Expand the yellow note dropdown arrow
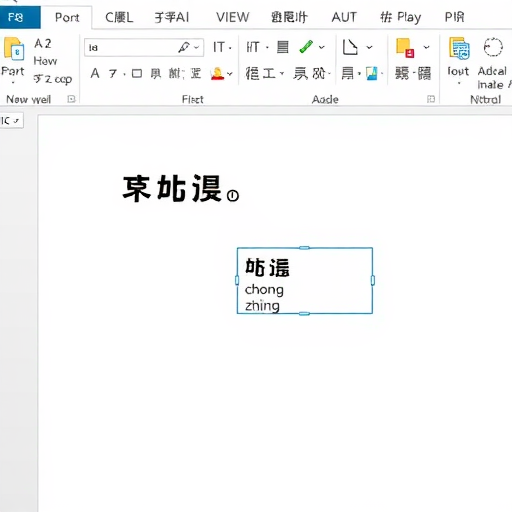The image size is (512, 512). click(426, 47)
